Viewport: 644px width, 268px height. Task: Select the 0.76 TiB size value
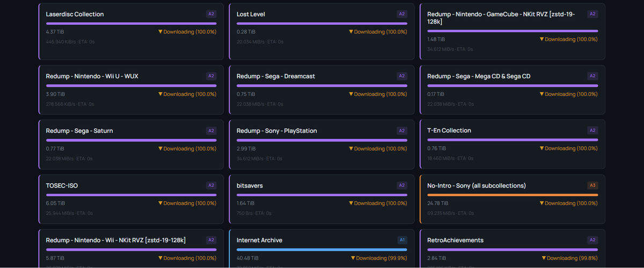pyautogui.click(x=436, y=148)
